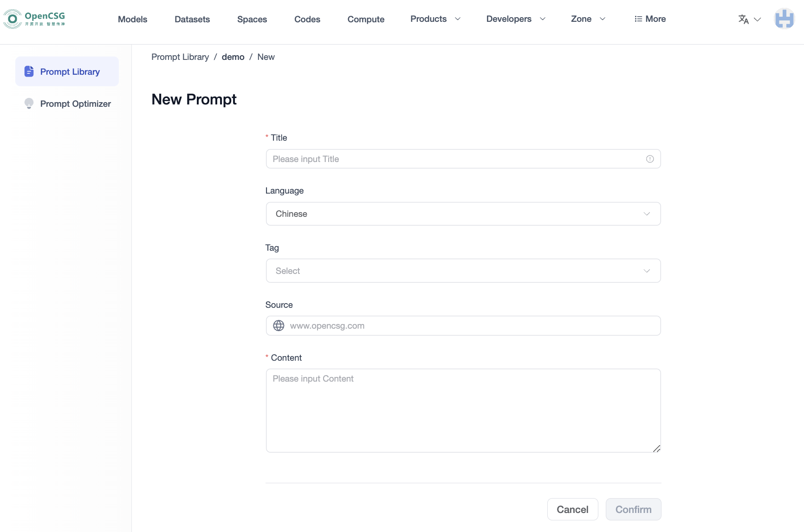Follow the demo breadcrumb link
The image size is (804, 532).
pos(233,57)
